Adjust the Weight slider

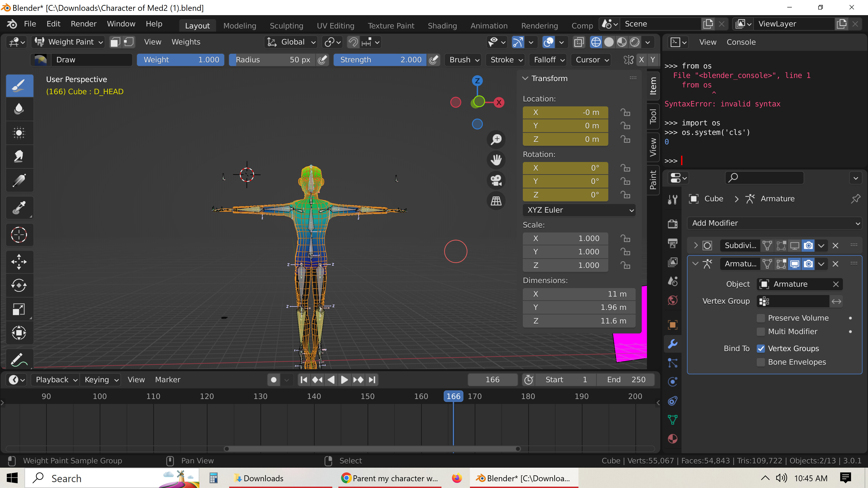pyautogui.click(x=181, y=60)
